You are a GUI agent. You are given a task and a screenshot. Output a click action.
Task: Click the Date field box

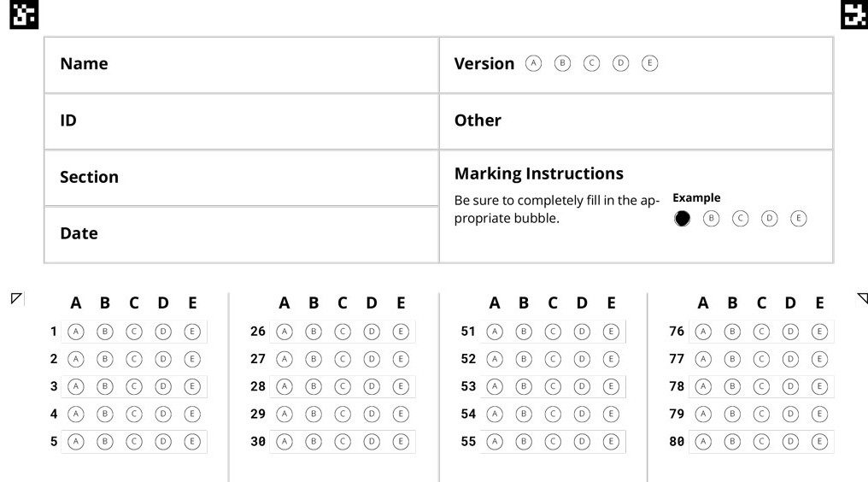click(242, 234)
